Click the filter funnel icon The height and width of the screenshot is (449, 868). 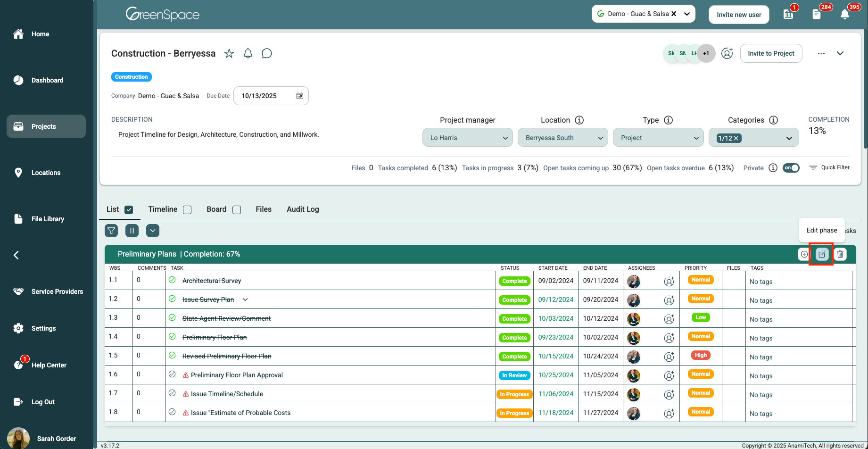pyautogui.click(x=111, y=231)
